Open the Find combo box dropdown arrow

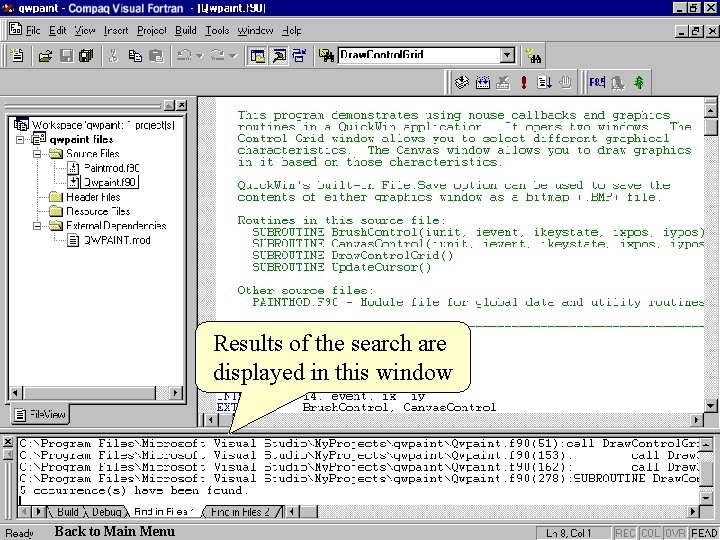tap(507, 56)
